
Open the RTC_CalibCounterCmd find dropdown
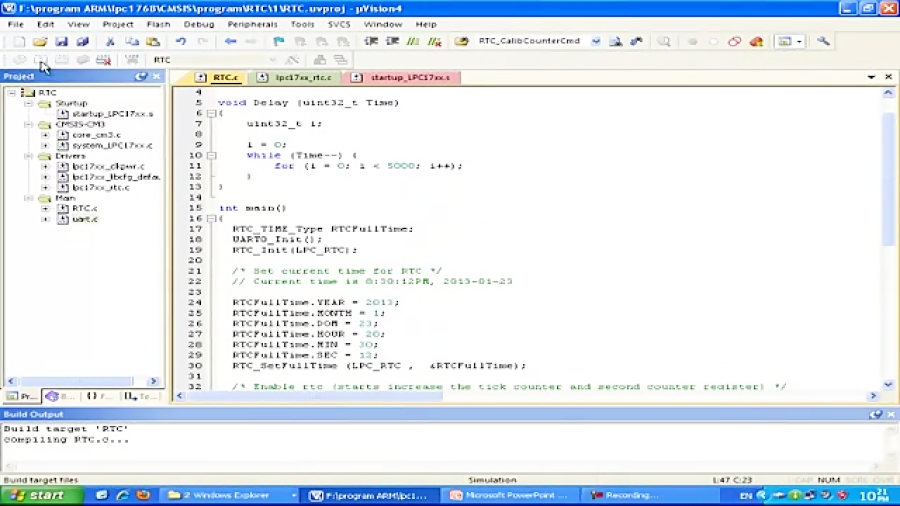coord(596,42)
